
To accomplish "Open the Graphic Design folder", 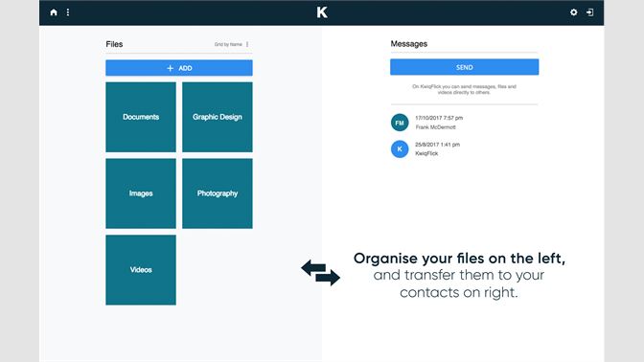I will click(x=218, y=117).
